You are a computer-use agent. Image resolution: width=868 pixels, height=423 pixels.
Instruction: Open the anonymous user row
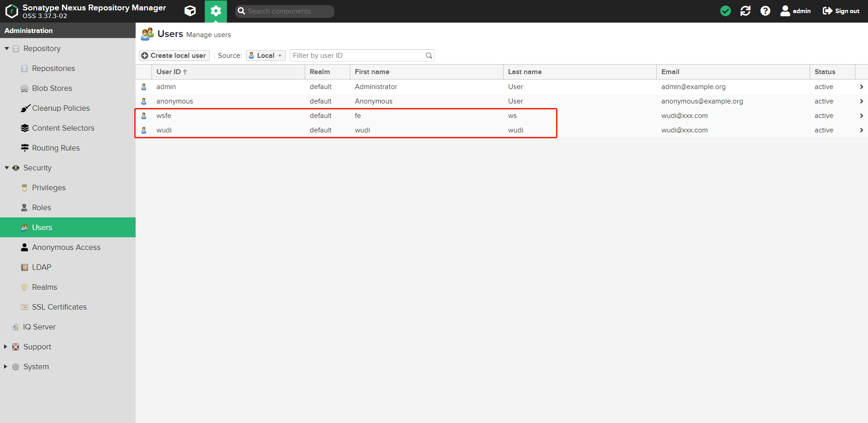[502, 101]
